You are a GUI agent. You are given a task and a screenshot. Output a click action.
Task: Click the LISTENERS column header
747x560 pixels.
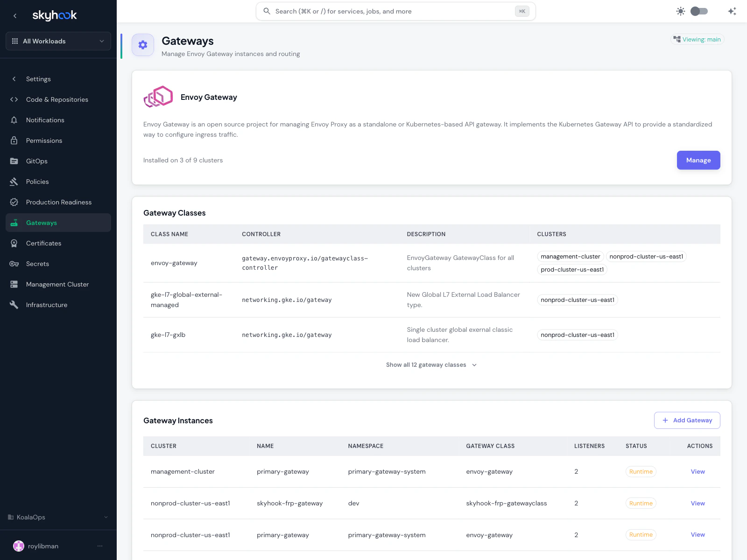point(589,446)
